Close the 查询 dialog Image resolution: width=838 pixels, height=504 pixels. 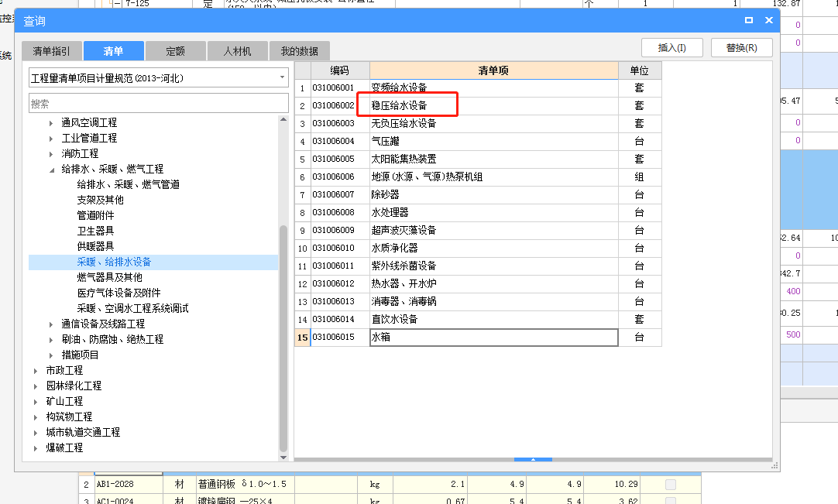click(x=769, y=20)
